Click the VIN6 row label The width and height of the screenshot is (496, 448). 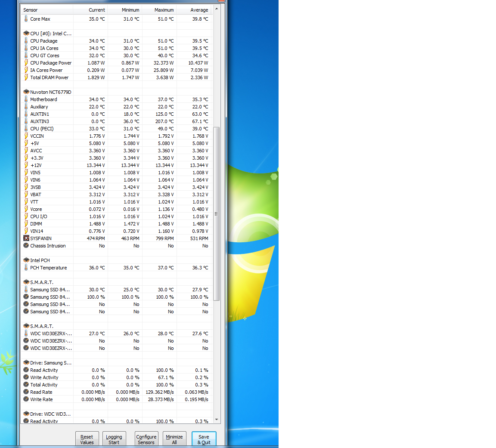pos(35,179)
